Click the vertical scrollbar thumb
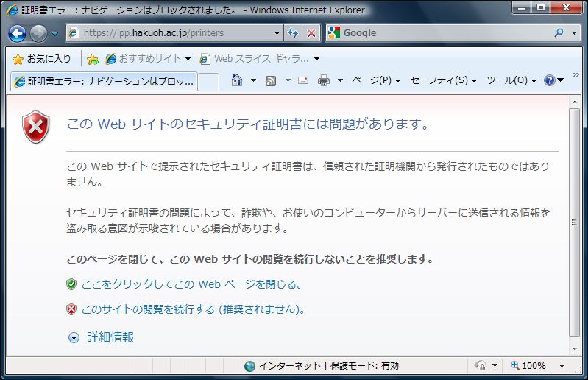 coord(574,222)
